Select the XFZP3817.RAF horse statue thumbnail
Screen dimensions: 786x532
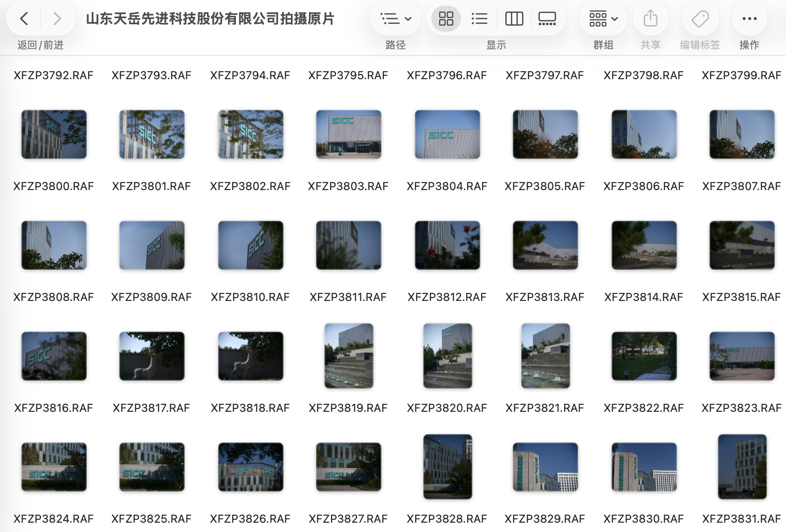click(152, 356)
